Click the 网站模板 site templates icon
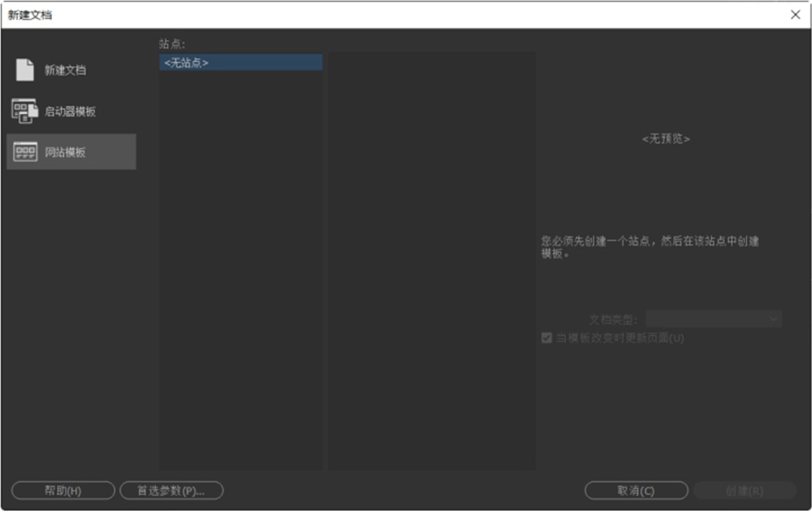Image resolution: width=812 pixels, height=511 pixels. pyautogui.click(x=25, y=152)
